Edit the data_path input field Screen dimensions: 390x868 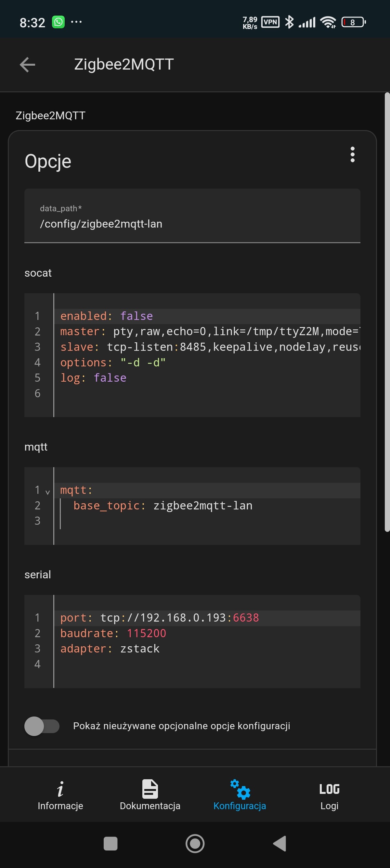192,216
